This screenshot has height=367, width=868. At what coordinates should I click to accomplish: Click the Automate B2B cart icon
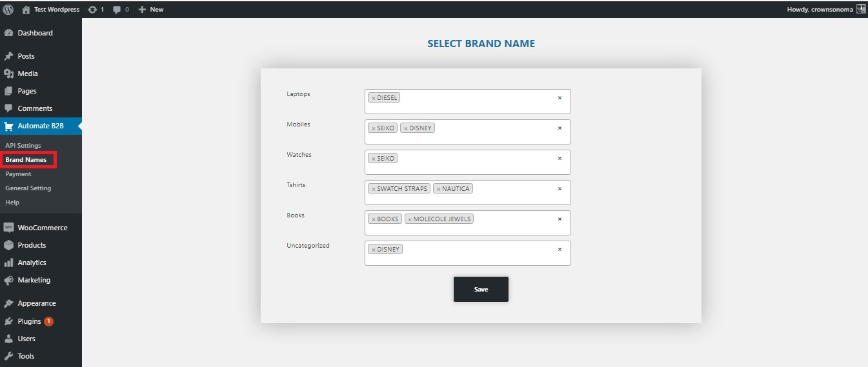pyautogui.click(x=8, y=126)
